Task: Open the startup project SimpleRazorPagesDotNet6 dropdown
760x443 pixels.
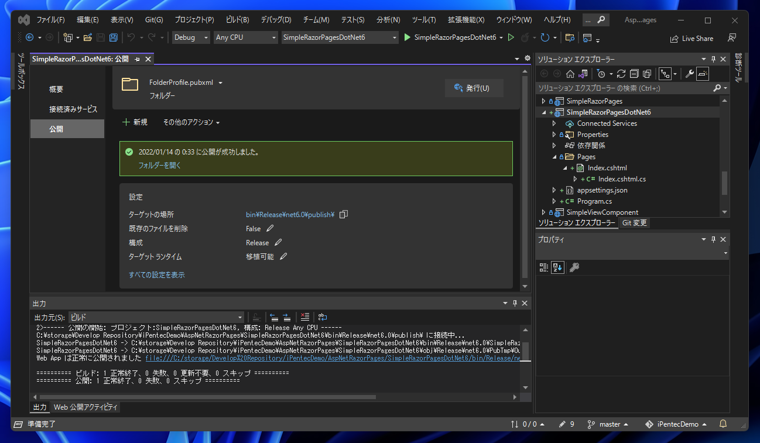Action: click(x=339, y=37)
